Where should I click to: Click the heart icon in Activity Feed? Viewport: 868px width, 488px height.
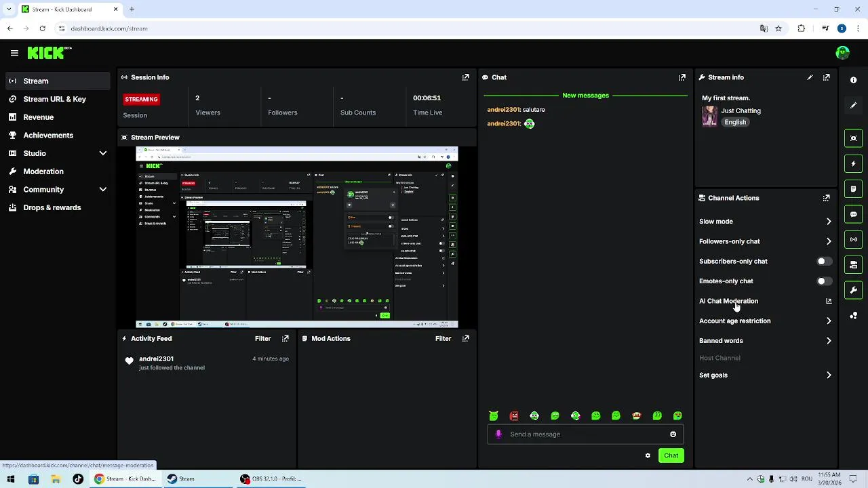pos(129,361)
